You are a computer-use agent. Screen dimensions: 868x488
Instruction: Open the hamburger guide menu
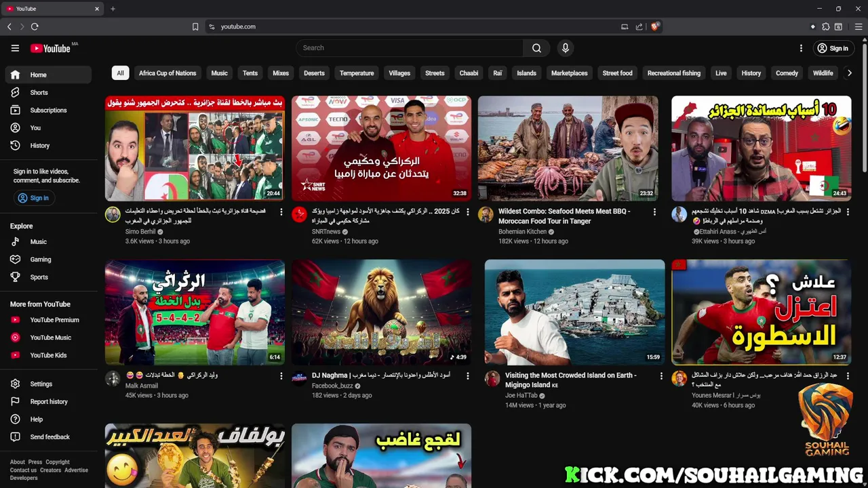15,48
